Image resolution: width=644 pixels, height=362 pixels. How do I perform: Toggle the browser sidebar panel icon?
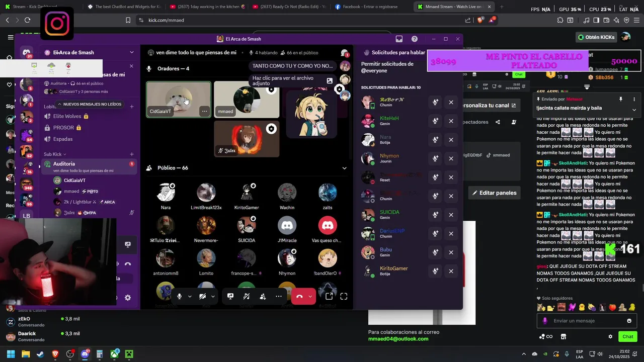[x=596, y=20]
